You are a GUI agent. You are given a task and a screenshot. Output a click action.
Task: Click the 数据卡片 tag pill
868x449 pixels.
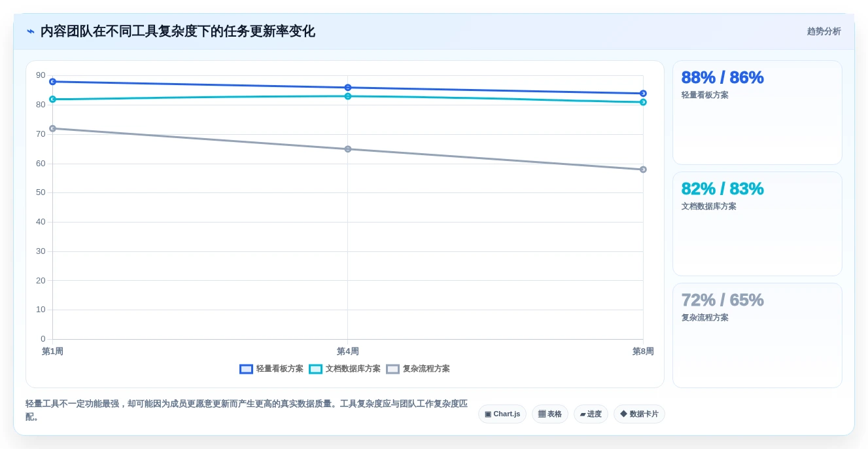(639, 414)
